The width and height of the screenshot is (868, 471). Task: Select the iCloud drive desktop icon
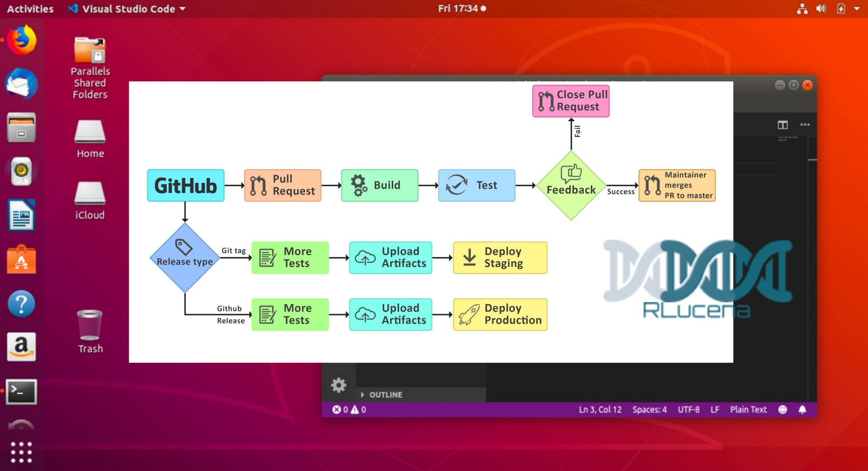pyautogui.click(x=90, y=201)
